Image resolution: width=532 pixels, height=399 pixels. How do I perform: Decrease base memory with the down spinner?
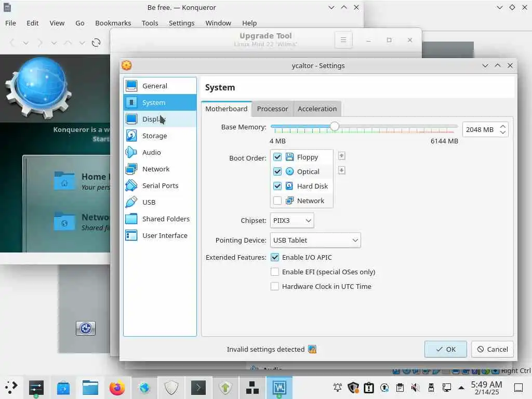[503, 132]
